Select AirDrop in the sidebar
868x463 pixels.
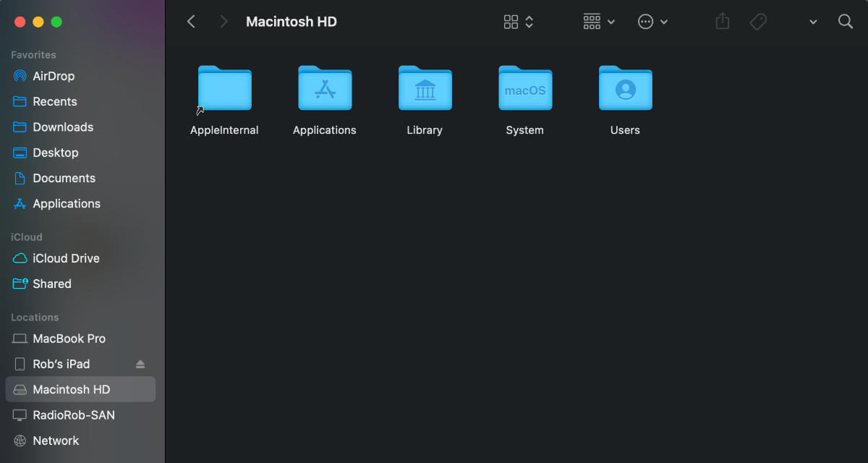54,76
